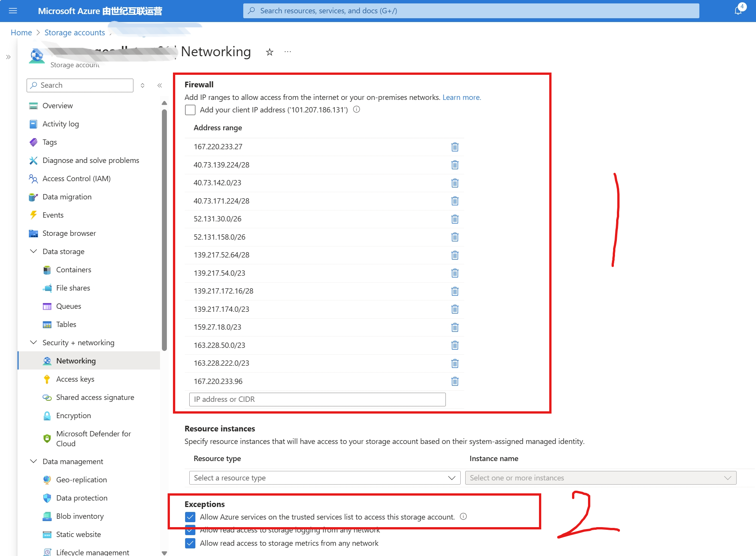
Task: Navigate to Storage accounts breadcrumb
Action: pyautogui.click(x=74, y=33)
